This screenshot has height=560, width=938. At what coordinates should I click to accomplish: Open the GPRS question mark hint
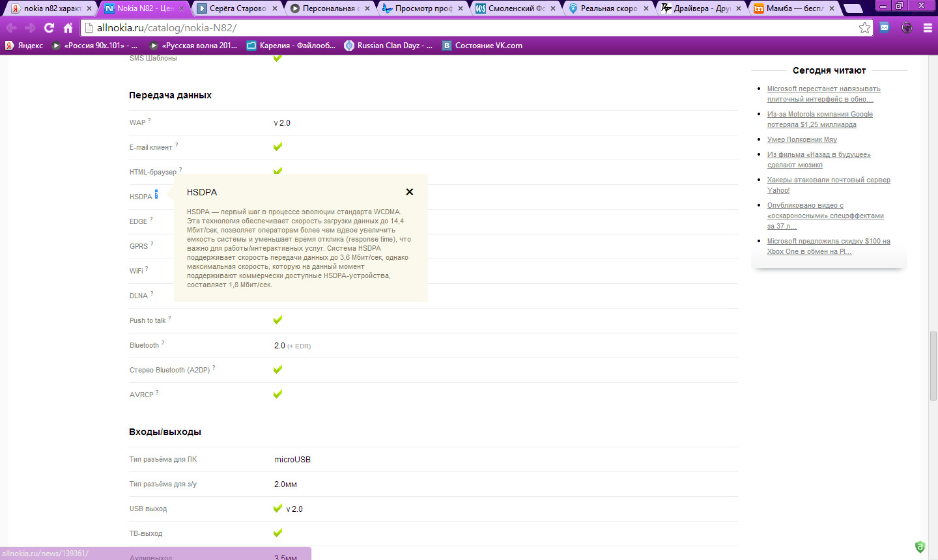pos(152,244)
